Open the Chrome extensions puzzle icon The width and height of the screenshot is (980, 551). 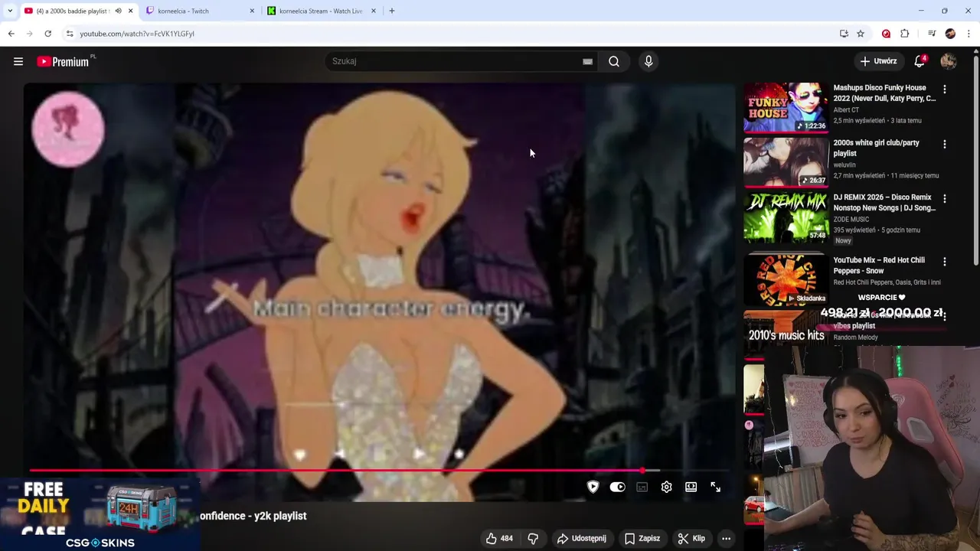[x=905, y=34]
